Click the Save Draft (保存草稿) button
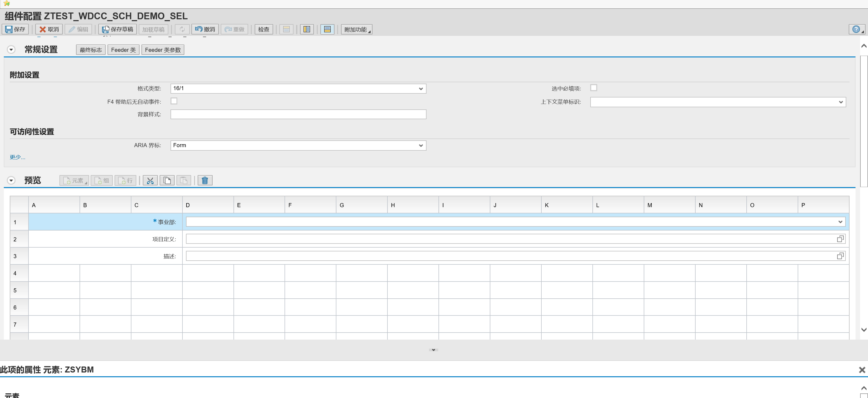 click(117, 29)
